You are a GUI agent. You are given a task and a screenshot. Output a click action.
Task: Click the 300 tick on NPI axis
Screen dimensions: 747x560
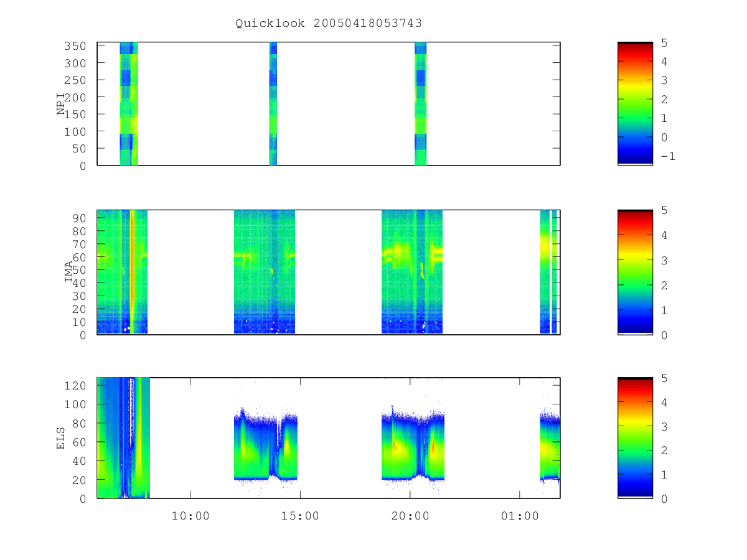(76, 63)
